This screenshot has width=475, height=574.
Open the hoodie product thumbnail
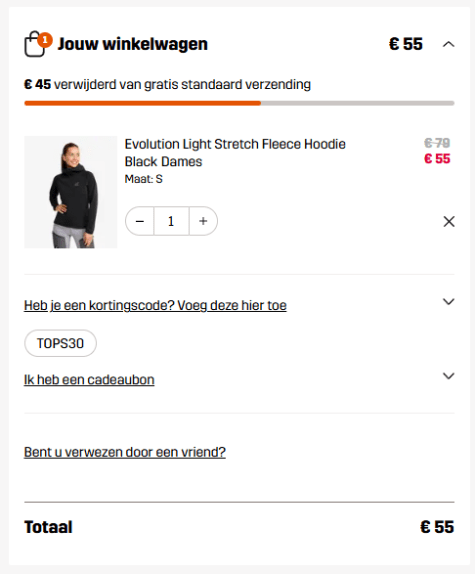[71, 192]
